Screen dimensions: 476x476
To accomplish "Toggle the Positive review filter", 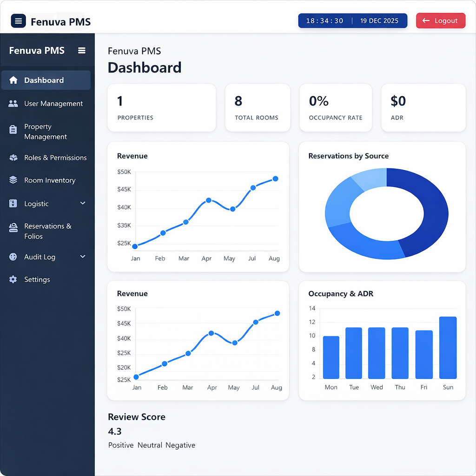I will [121, 445].
